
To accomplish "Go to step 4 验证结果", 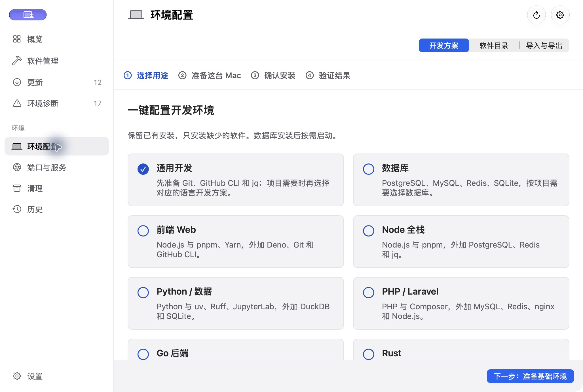I will tap(328, 75).
